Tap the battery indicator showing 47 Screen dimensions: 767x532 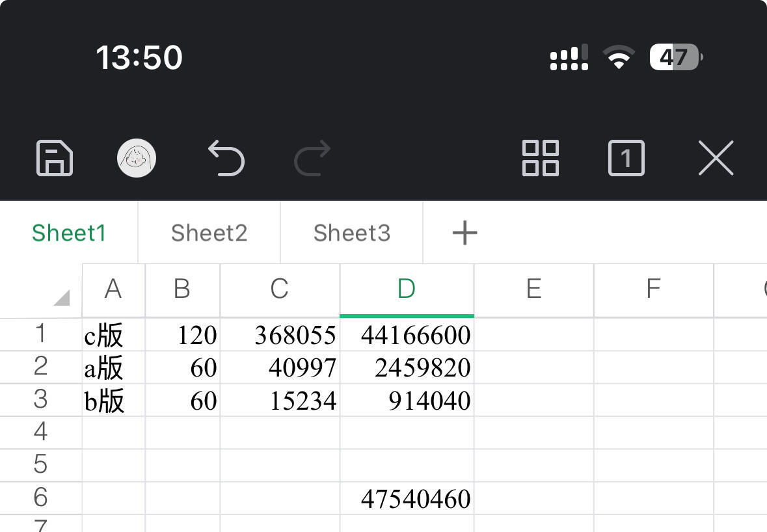click(676, 57)
